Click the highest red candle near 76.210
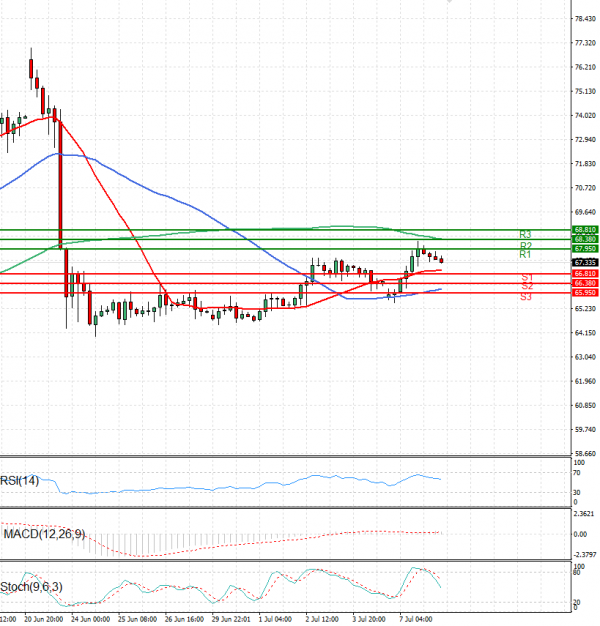This screenshot has height=626, width=600. tap(31, 68)
